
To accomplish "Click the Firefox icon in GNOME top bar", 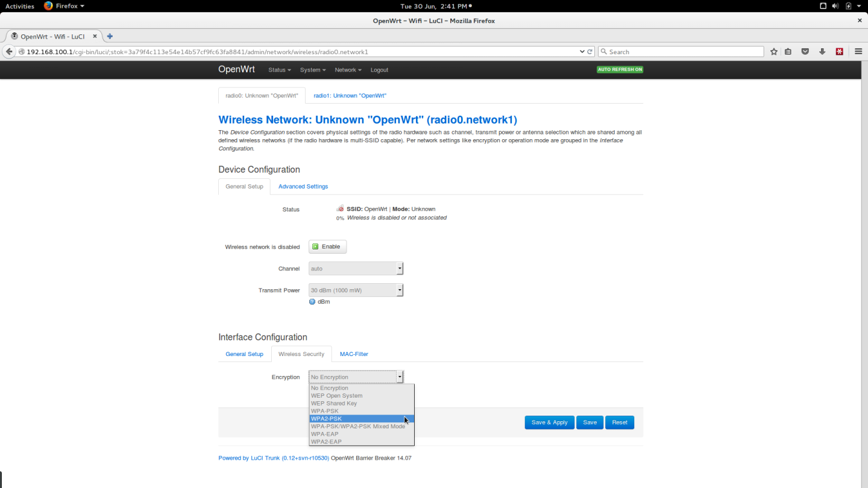I will pos(48,6).
